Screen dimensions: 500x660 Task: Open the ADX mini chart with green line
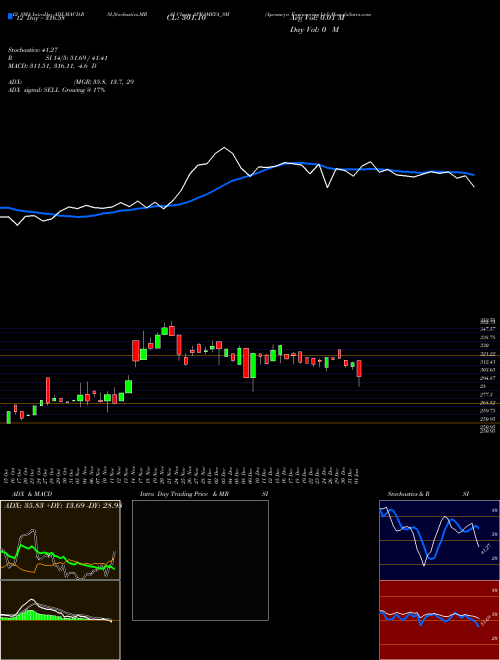tap(60, 540)
